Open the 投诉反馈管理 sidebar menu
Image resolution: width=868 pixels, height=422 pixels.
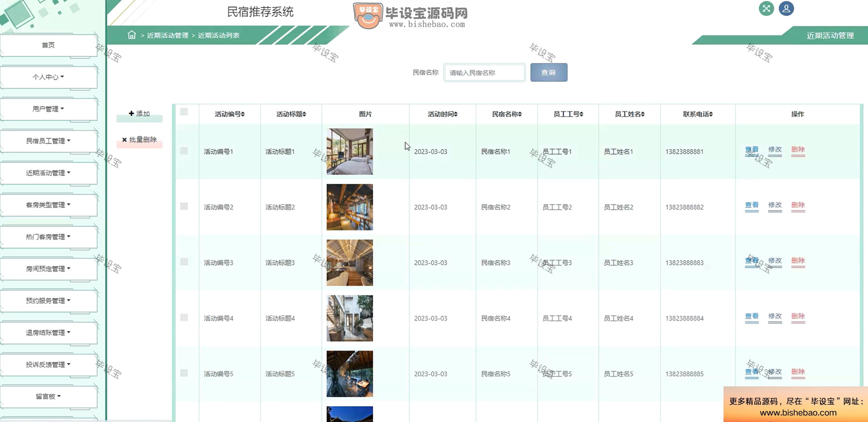tap(48, 365)
